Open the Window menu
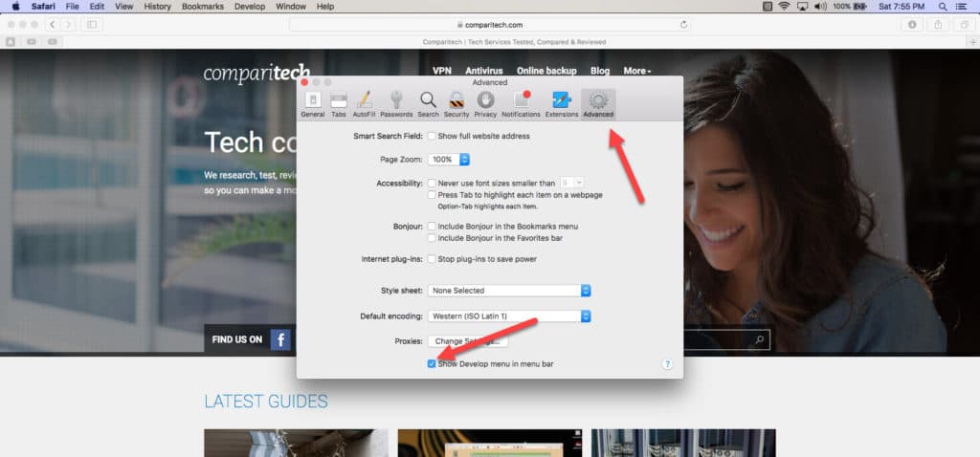 291,7
